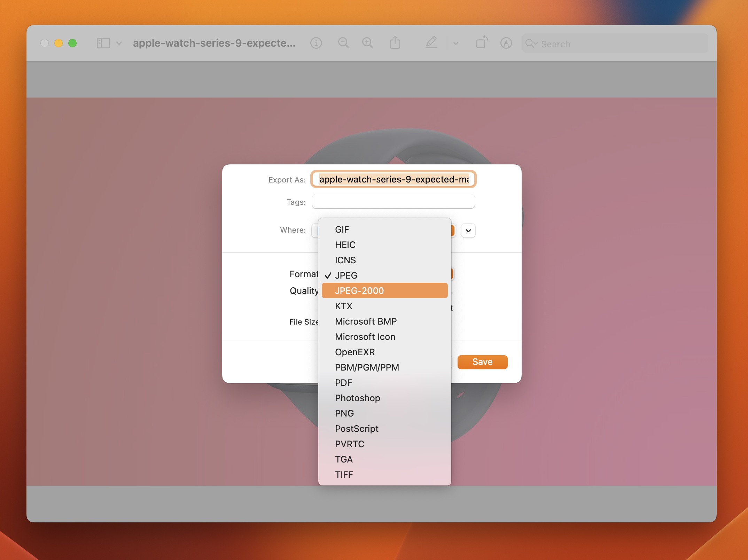Open the sidebar view options chevron
748x560 pixels.
[x=119, y=43]
